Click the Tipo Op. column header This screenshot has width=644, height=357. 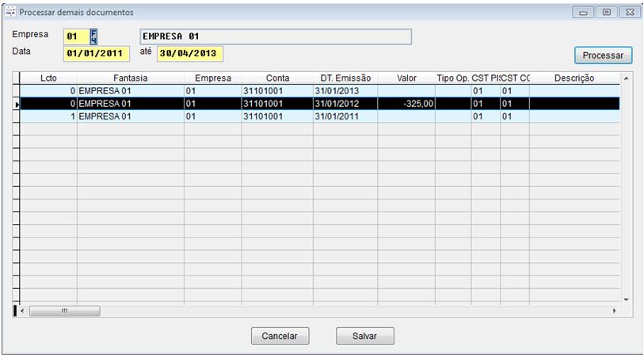[453, 78]
